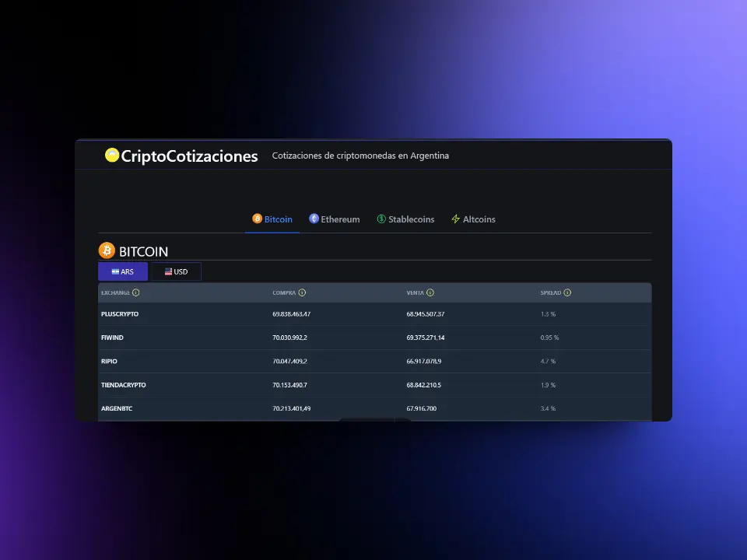The height and width of the screenshot is (560, 747).
Task: Click the Ethereum icon in the Ethereum tab
Action: pyautogui.click(x=314, y=219)
